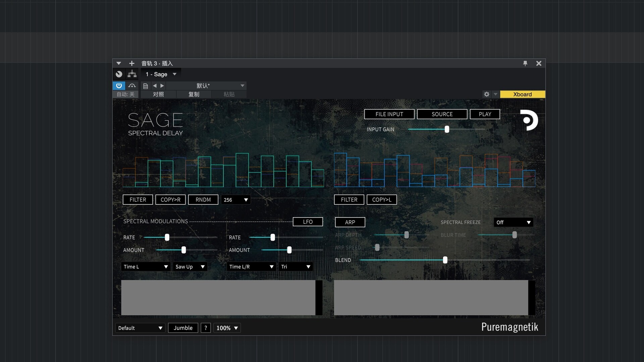Image resolution: width=644 pixels, height=362 pixels.
Task: Open the preset file menu icon
Action: 146,86
